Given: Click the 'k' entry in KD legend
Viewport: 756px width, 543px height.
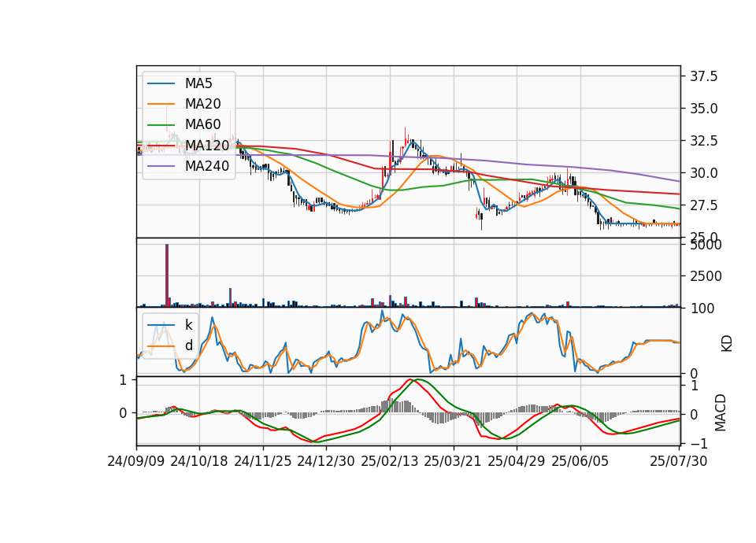Looking at the screenshot, I should tap(188, 325).
